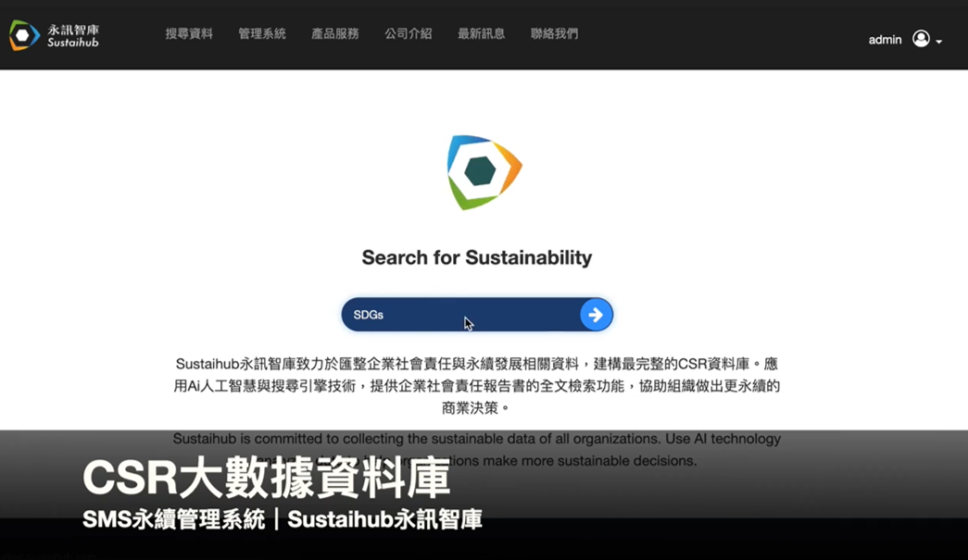This screenshot has height=560, width=968.
Task: Open the 產品服務 menu item
Action: (x=335, y=34)
